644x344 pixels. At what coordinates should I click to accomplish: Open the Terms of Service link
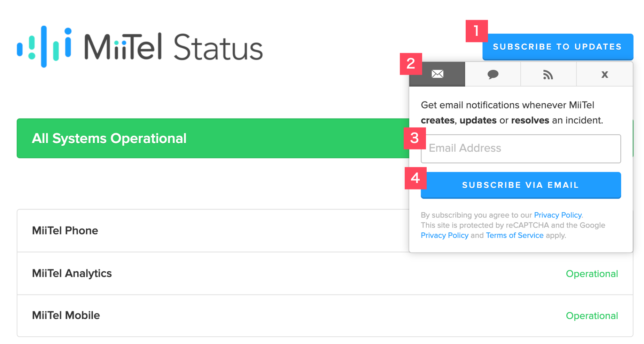tap(514, 235)
